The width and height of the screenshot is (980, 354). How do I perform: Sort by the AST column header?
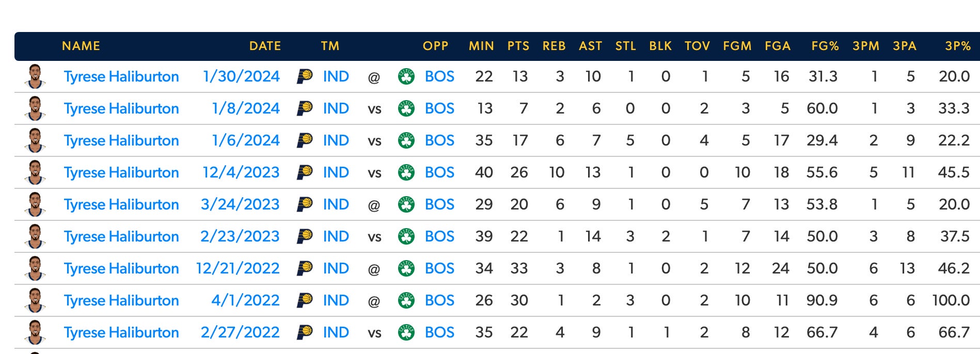tap(590, 46)
